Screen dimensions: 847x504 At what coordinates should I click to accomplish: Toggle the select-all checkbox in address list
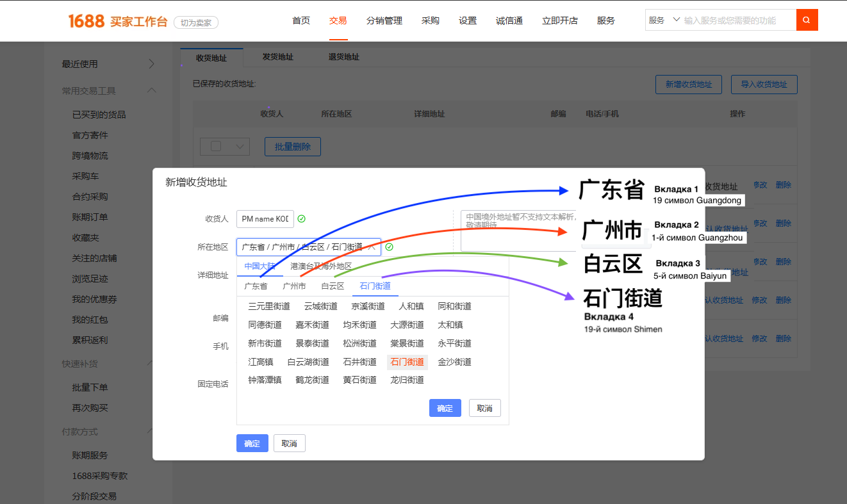[x=216, y=146]
